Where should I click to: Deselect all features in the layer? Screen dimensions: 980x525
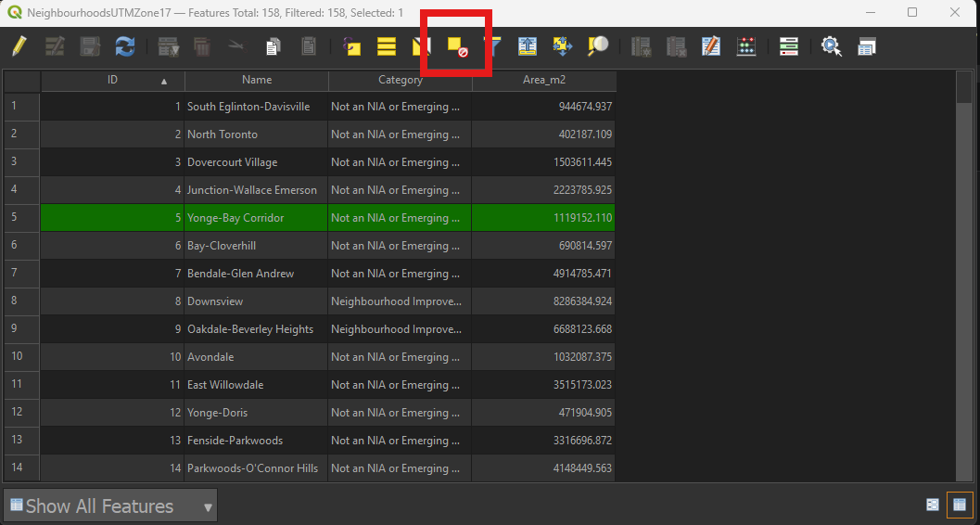(459, 47)
